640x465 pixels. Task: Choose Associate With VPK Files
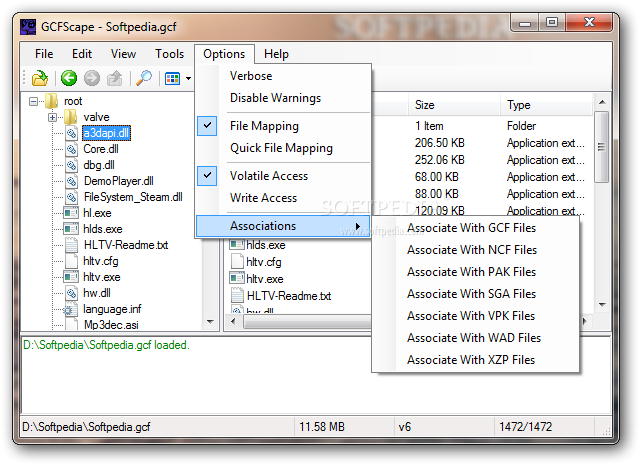(x=476, y=316)
